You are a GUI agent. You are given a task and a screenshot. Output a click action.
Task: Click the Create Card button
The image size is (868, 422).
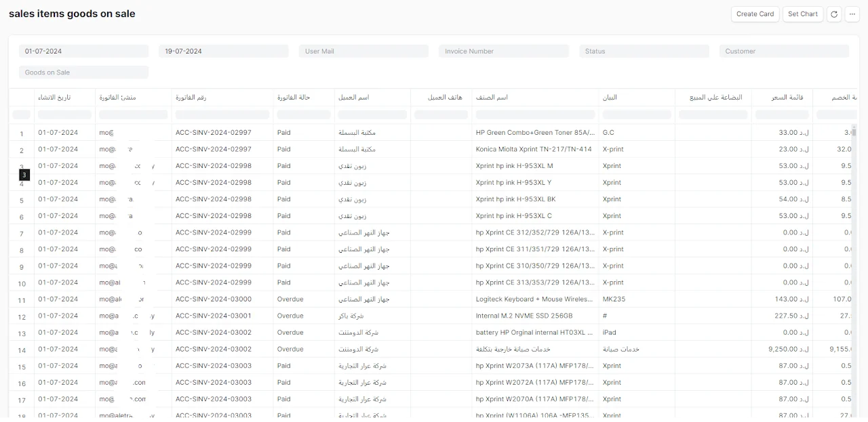pos(755,14)
